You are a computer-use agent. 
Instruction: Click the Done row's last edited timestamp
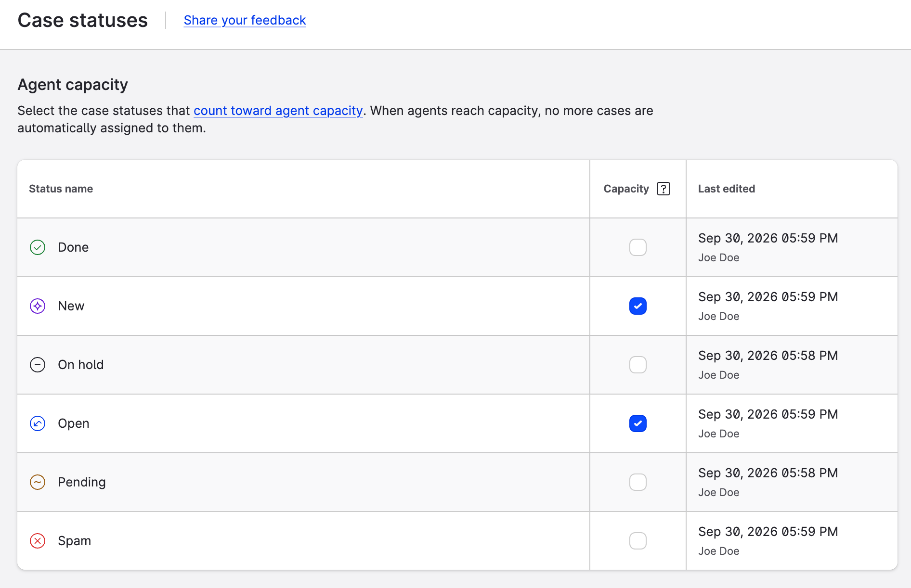[768, 238]
